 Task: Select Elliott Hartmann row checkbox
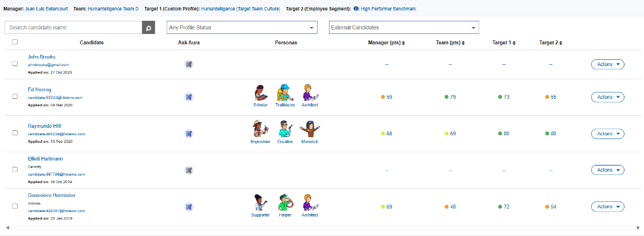[x=15, y=169]
